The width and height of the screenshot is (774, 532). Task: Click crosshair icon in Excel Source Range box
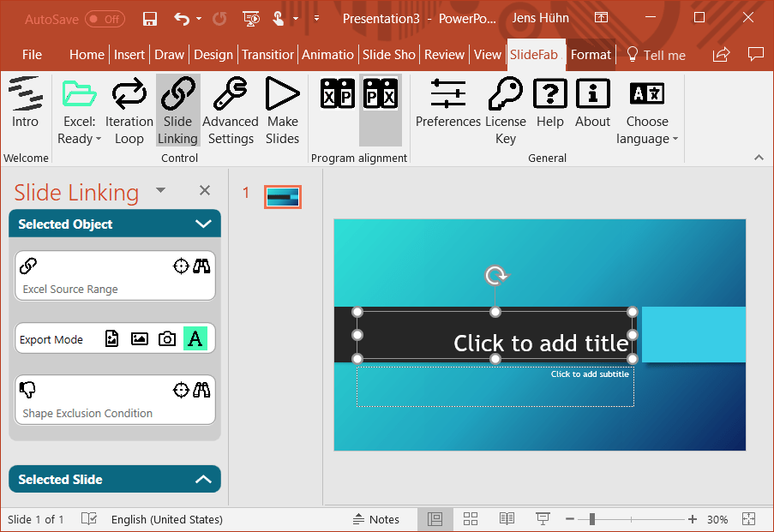click(181, 266)
